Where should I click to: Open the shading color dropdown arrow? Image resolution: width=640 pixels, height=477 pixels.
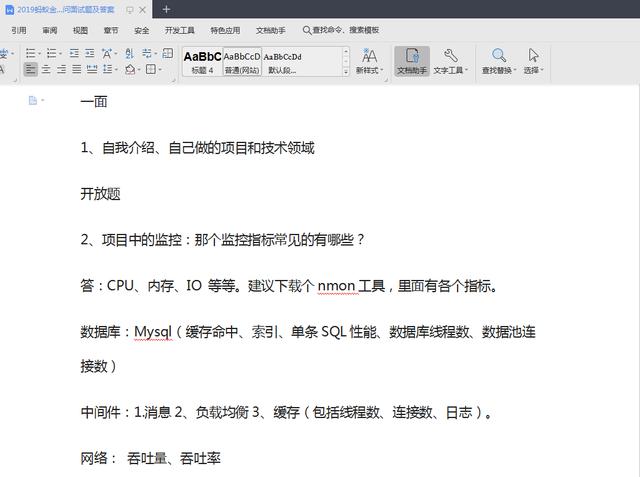point(139,70)
